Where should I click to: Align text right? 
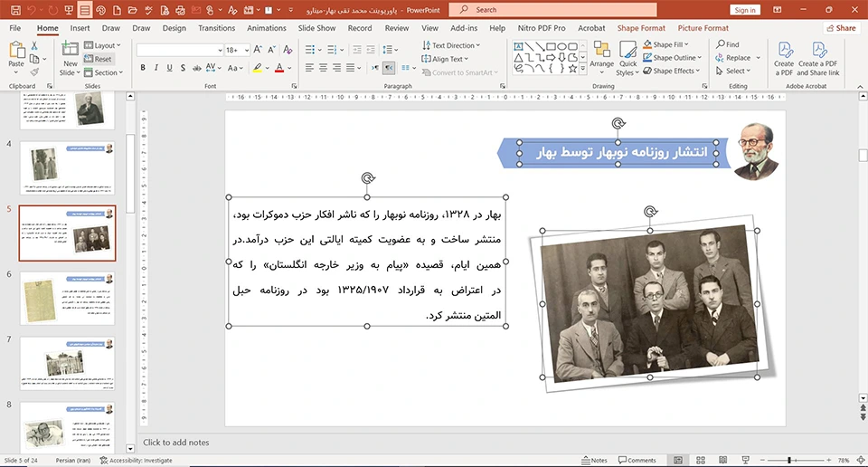(x=336, y=68)
